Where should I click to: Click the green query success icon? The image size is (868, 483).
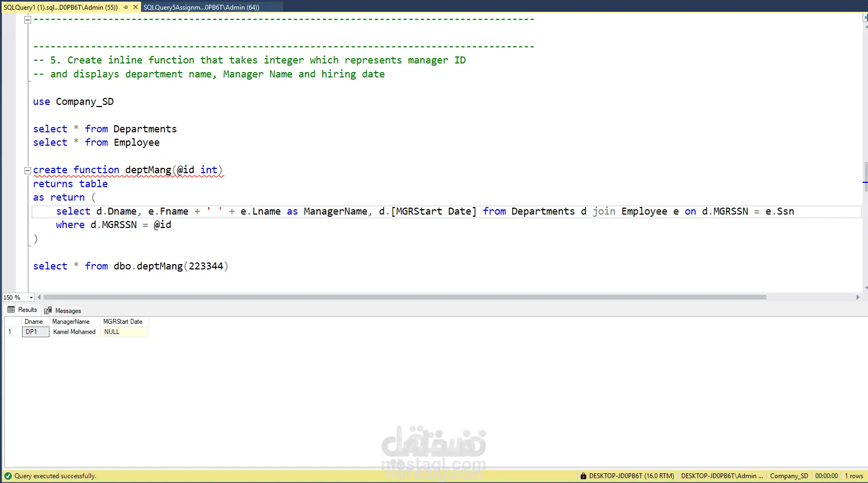click(8, 476)
